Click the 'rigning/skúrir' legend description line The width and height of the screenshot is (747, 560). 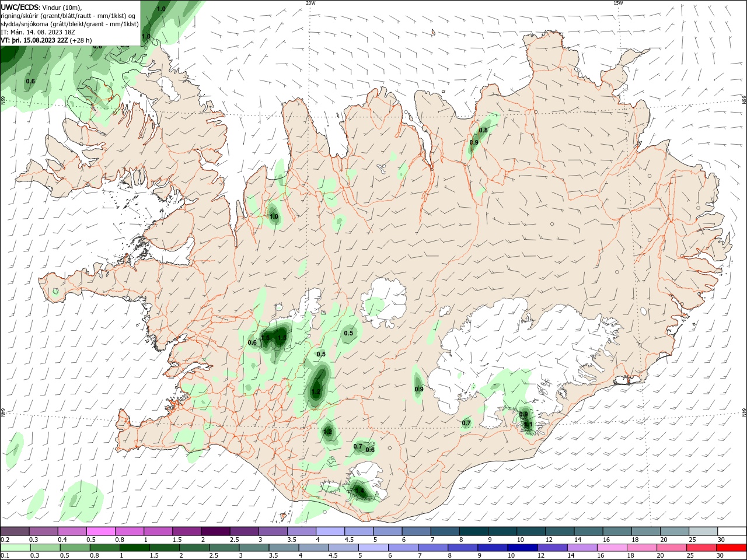click(x=68, y=15)
